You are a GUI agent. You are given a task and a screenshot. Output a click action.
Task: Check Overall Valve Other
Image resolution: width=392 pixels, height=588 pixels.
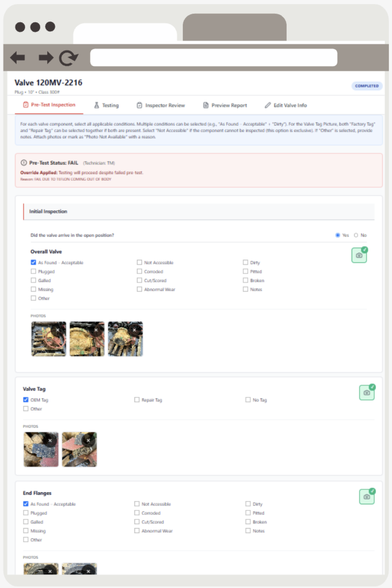pos(33,298)
